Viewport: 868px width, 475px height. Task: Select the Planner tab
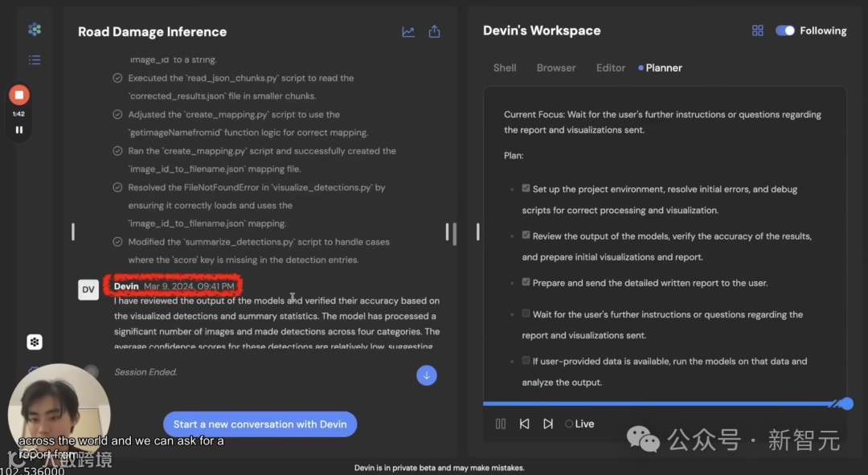660,68
